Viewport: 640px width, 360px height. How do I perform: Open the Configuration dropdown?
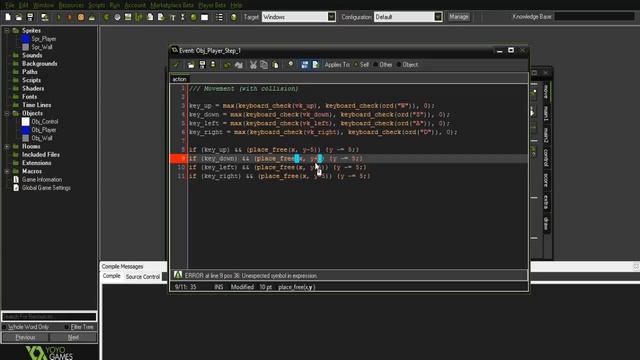[x=438, y=17]
